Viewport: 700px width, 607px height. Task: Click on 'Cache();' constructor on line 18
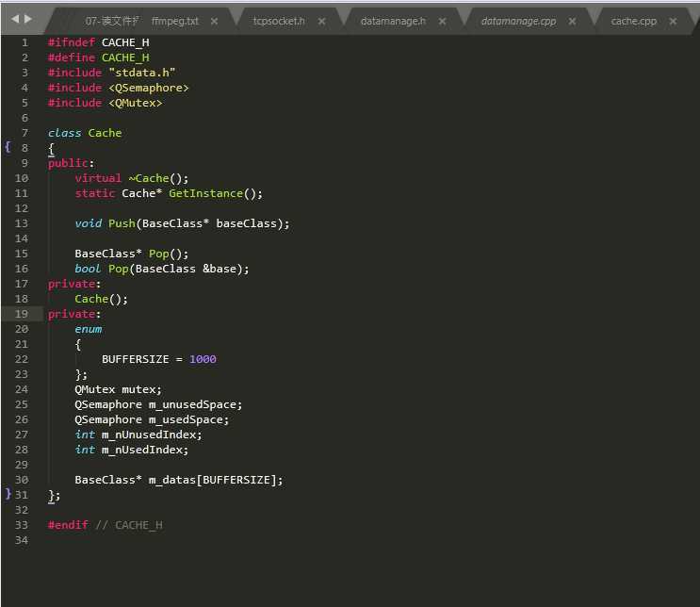tap(102, 299)
